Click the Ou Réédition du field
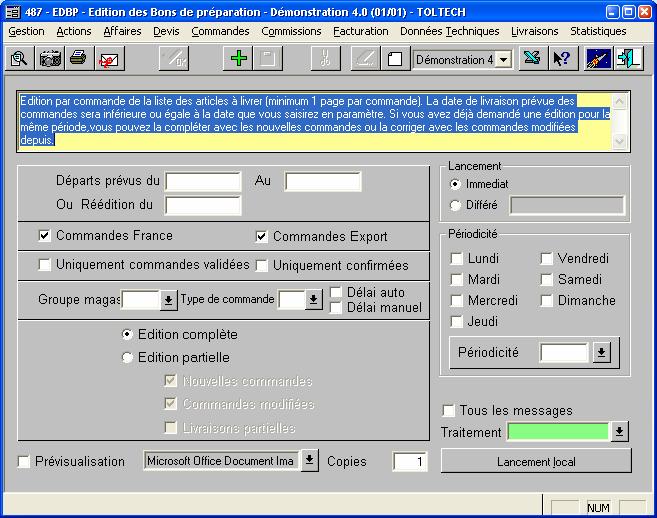The width and height of the screenshot is (657, 518). [x=203, y=205]
